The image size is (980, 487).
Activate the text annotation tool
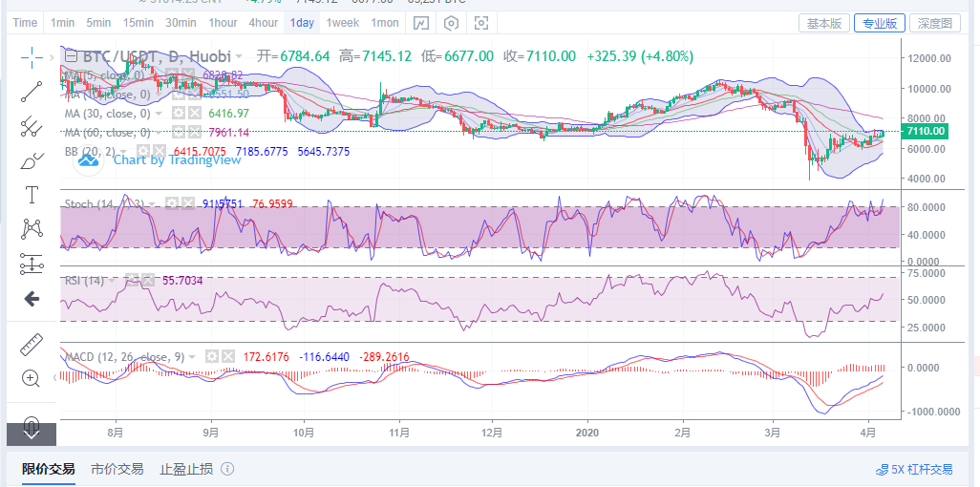coord(32,195)
